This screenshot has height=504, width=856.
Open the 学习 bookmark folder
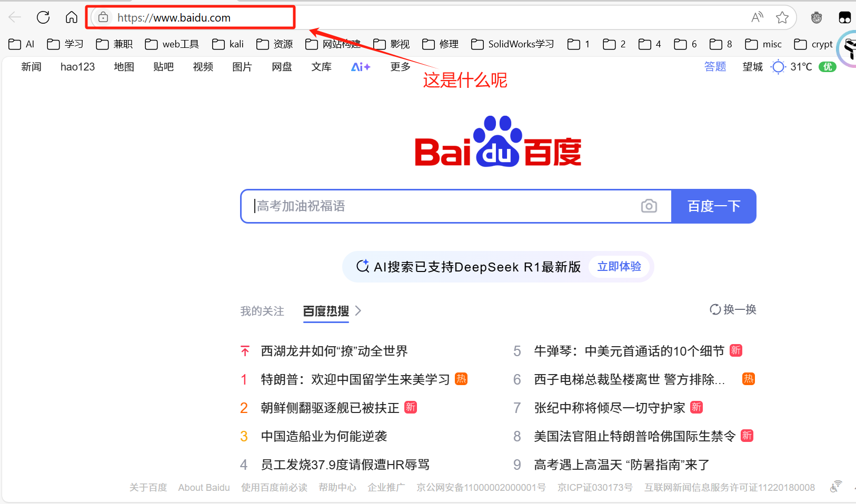65,44
